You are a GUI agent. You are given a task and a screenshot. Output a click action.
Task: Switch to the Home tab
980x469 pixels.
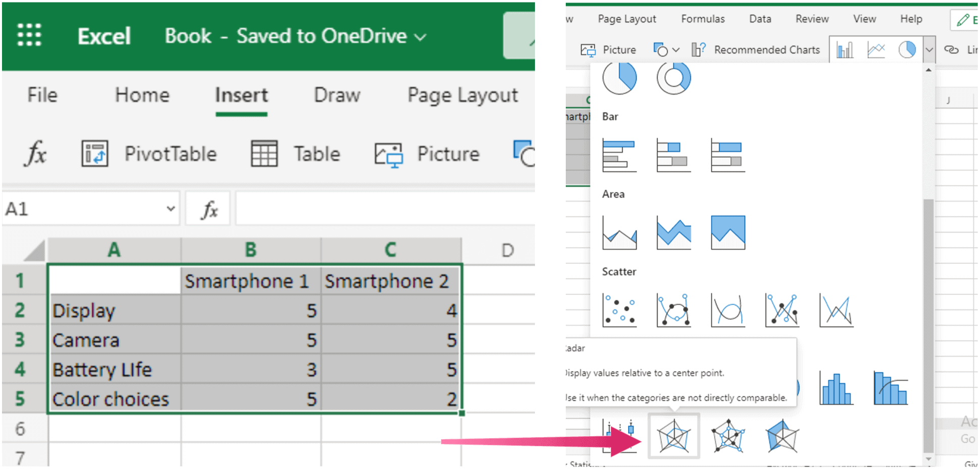[142, 95]
